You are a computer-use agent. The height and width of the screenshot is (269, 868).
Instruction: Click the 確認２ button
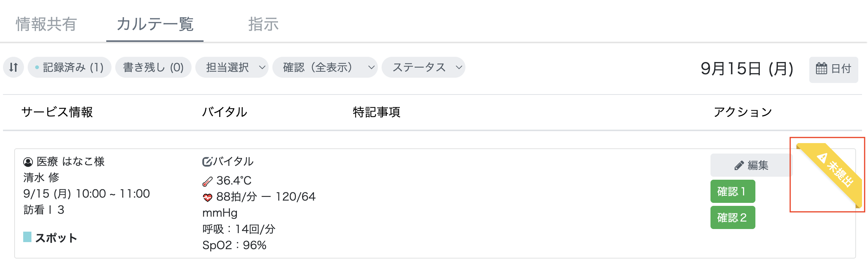pyautogui.click(x=732, y=217)
